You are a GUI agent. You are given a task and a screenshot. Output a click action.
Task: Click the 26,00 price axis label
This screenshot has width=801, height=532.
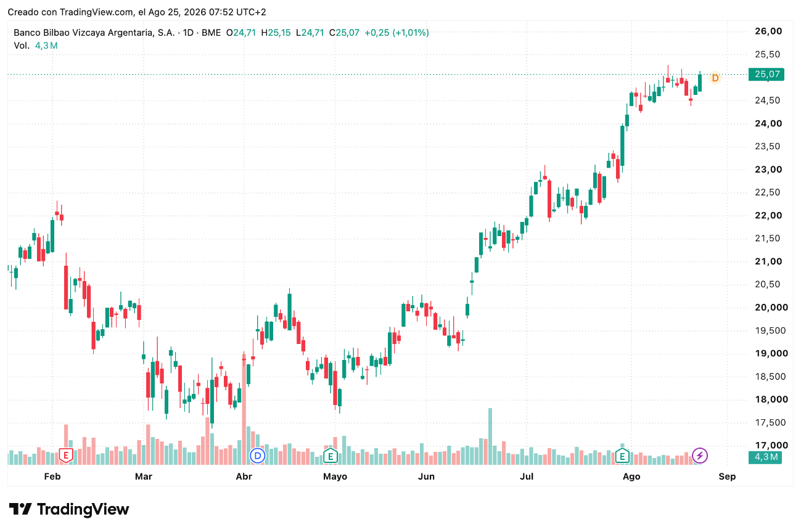click(768, 31)
